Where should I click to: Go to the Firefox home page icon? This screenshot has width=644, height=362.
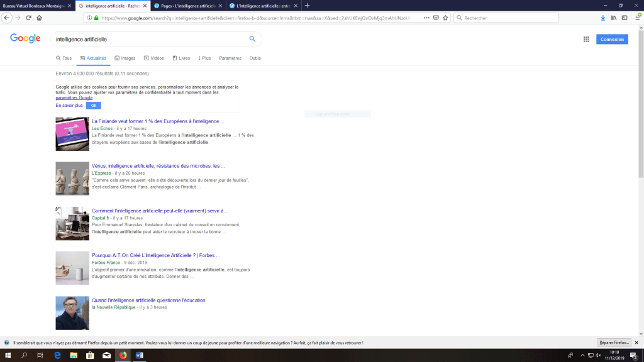[x=39, y=18]
